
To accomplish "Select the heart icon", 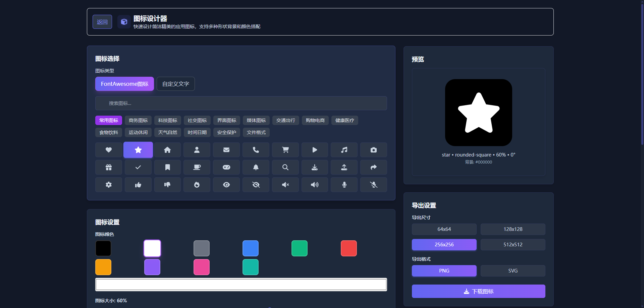I will click(x=108, y=150).
